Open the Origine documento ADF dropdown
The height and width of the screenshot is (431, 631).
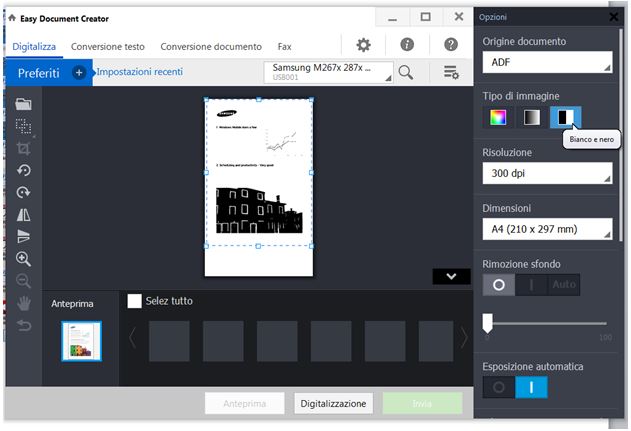(x=546, y=62)
